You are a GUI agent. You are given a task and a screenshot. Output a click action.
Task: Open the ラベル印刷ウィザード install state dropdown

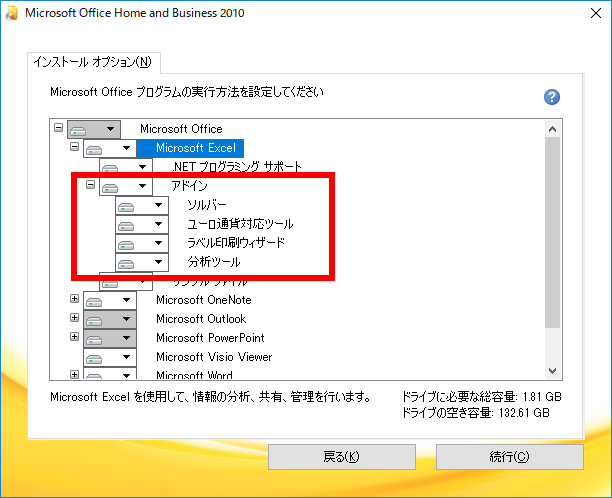142,243
